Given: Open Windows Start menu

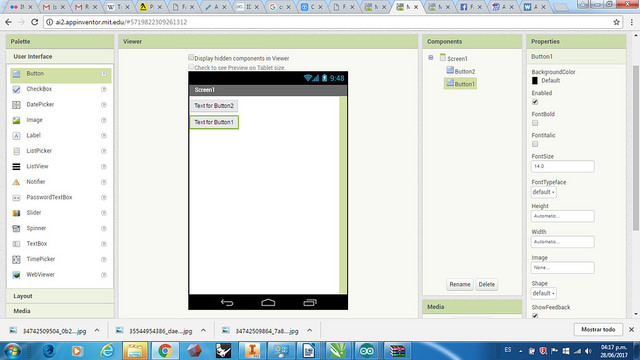Looking at the screenshot, I should pyautogui.click(x=12, y=351).
